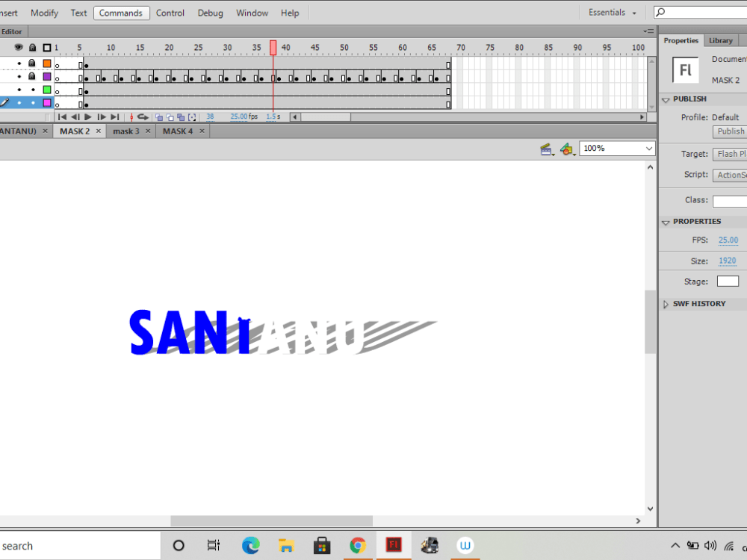Viewport: 747px width, 560px height.
Task: Click the Publish settings button
Action: (730, 131)
